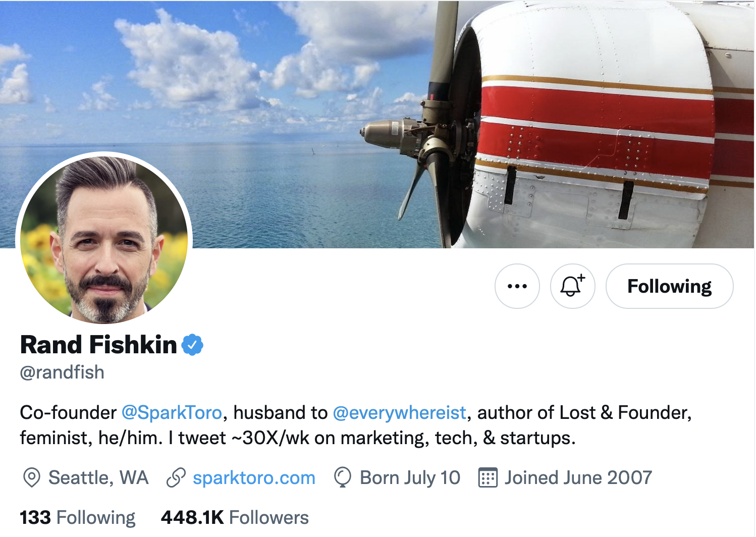Click the @randfish handle text
This screenshot has width=756, height=537.
pos(62,372)
